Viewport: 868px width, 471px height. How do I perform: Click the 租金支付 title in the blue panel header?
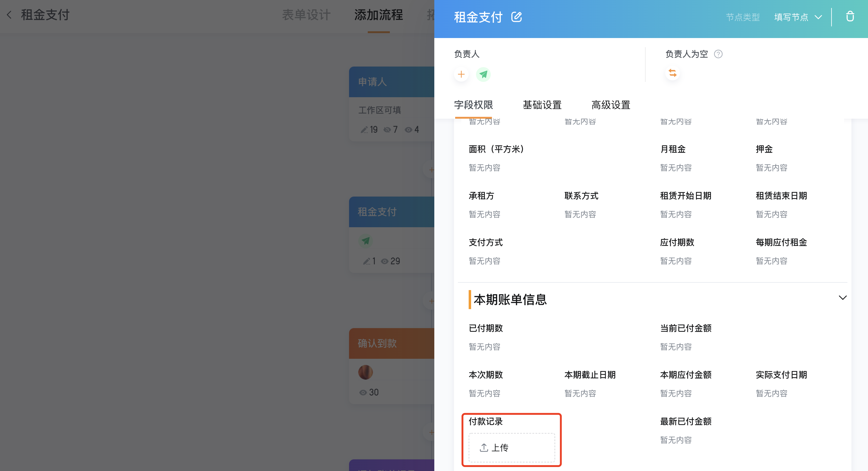coord(478,17)
